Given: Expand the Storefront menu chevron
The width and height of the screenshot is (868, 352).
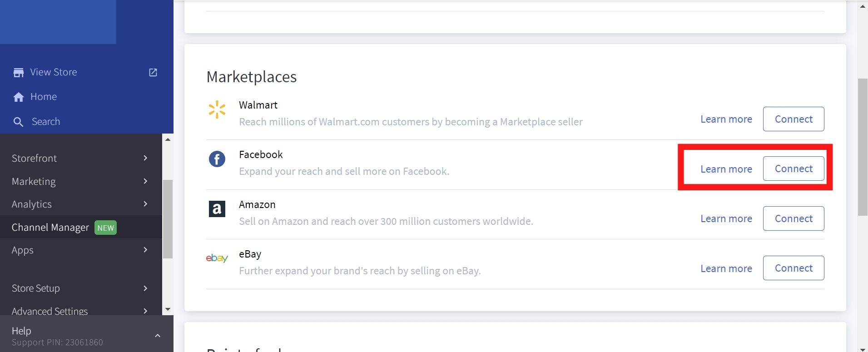Looking at the screenshot, I should point(145,158).
